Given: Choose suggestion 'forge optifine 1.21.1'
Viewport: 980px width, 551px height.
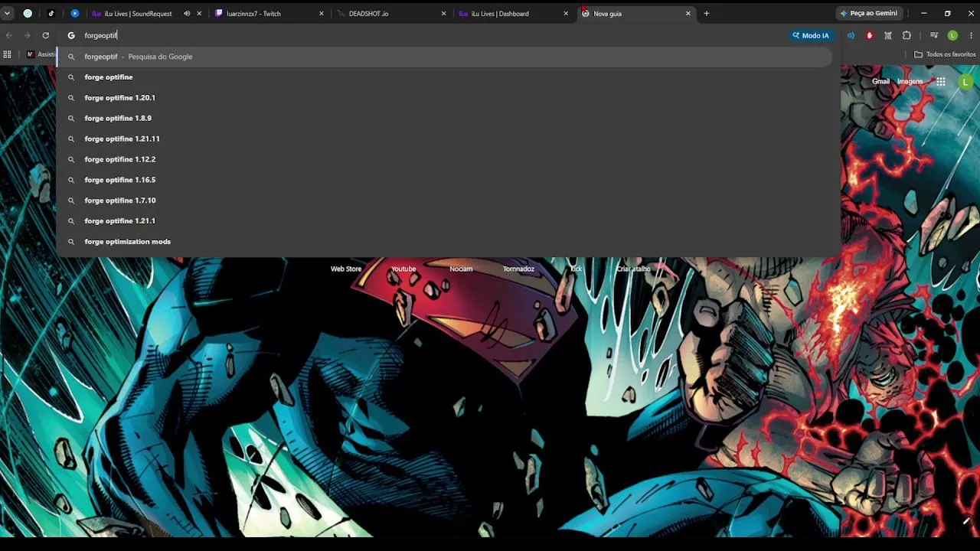Looking at the screenshot, I should pyautogui.click(x=444, y=221).
